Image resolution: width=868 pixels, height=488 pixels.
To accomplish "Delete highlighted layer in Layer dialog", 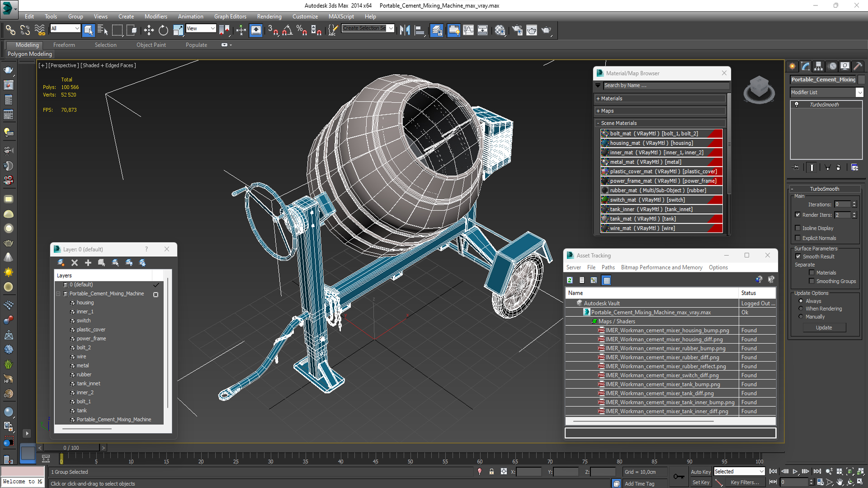I will click(75, 263).
